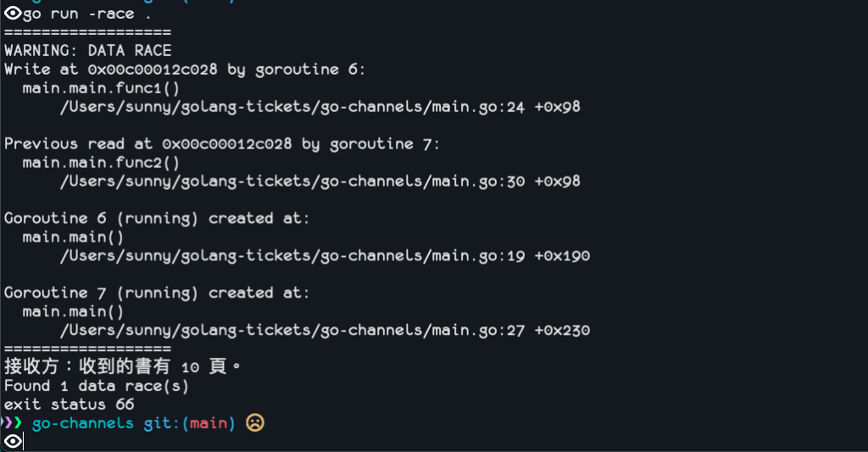Click the 'Goroutine 7 (running) created at' line
868x452 pixels.
coord(157,293)
